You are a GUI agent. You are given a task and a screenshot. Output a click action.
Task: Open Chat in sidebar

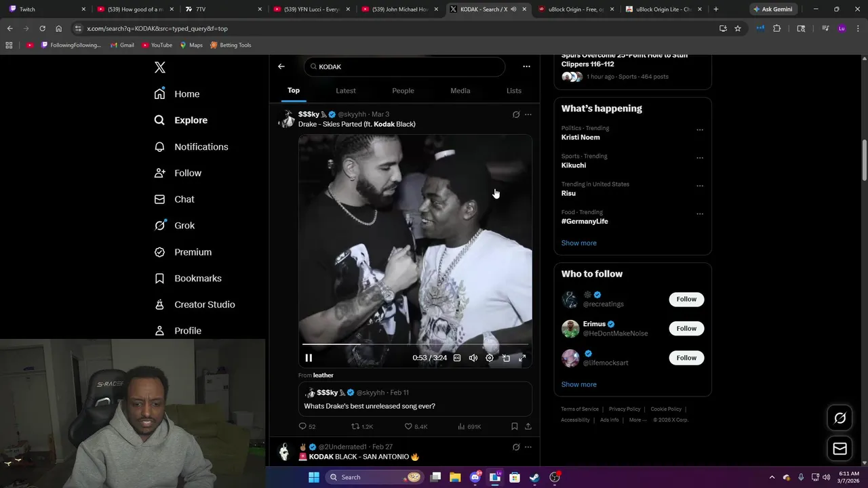[x=175, y=199]
